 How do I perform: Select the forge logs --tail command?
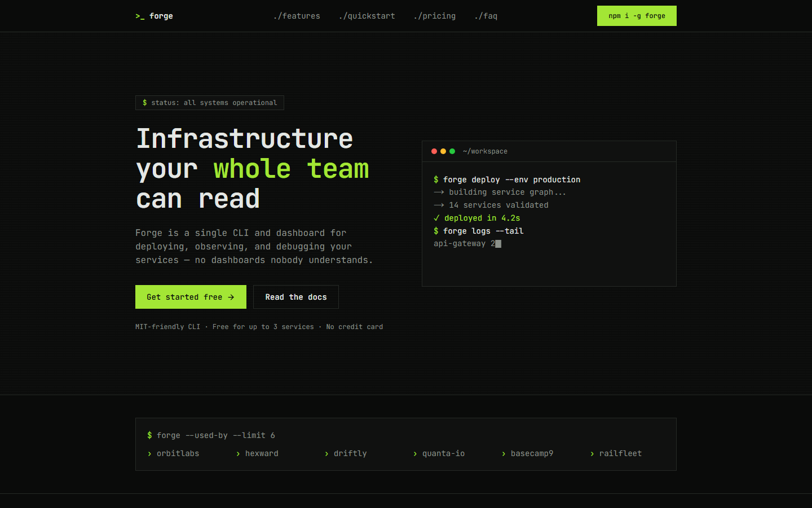479,231
